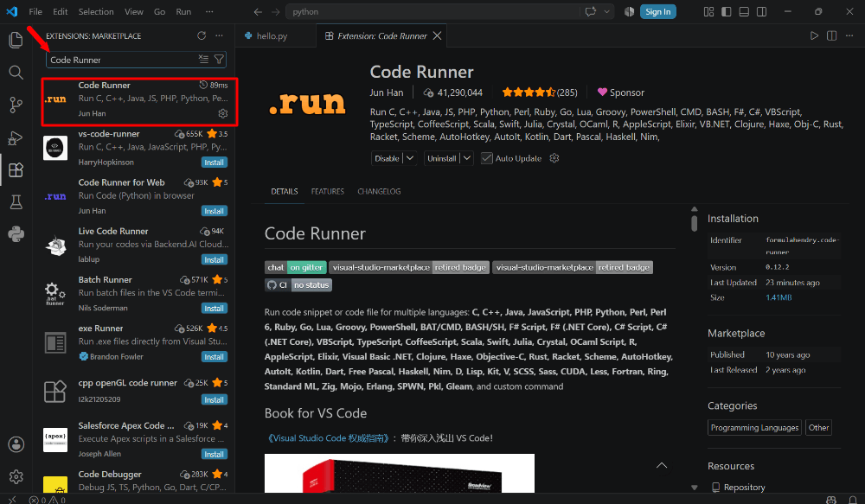Toggle primary side bar visibility
Screen dimensions: 865x504
point(727,11)
